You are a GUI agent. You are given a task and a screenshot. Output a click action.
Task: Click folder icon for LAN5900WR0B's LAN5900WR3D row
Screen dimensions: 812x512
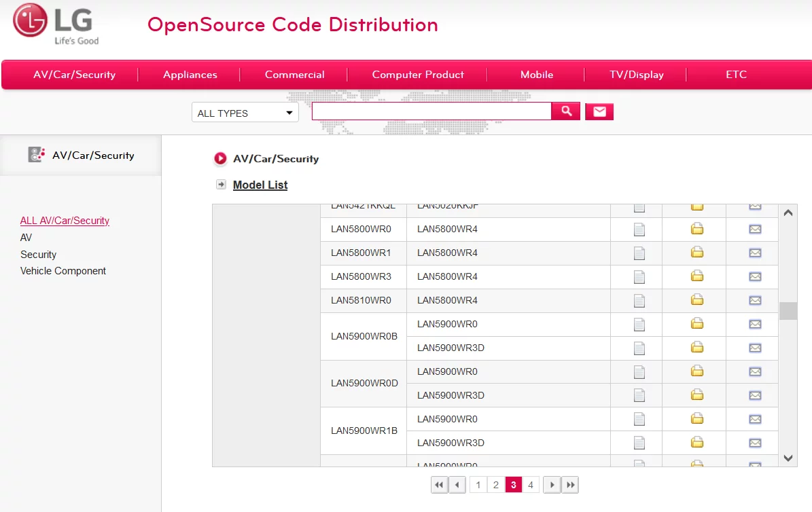(697, 348)
